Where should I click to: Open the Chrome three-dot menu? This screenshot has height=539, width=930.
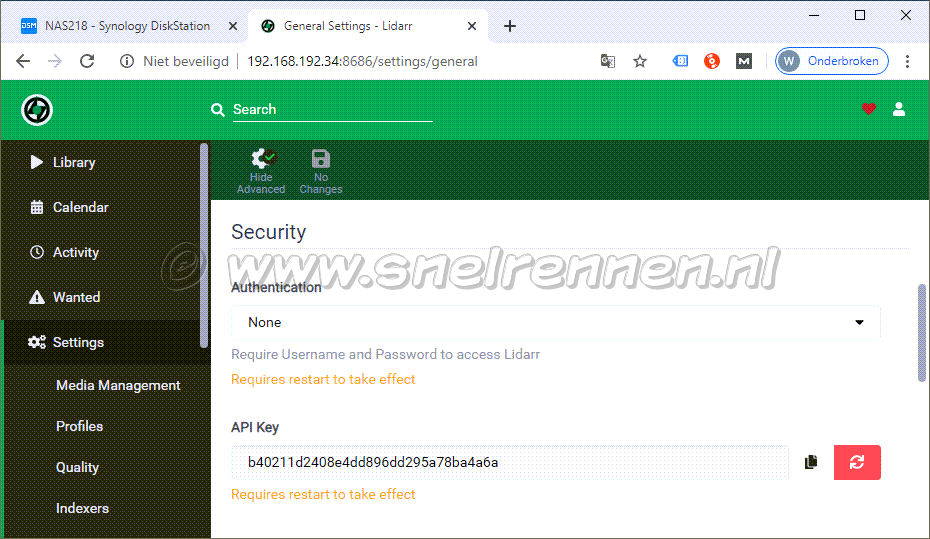[907, 61]
